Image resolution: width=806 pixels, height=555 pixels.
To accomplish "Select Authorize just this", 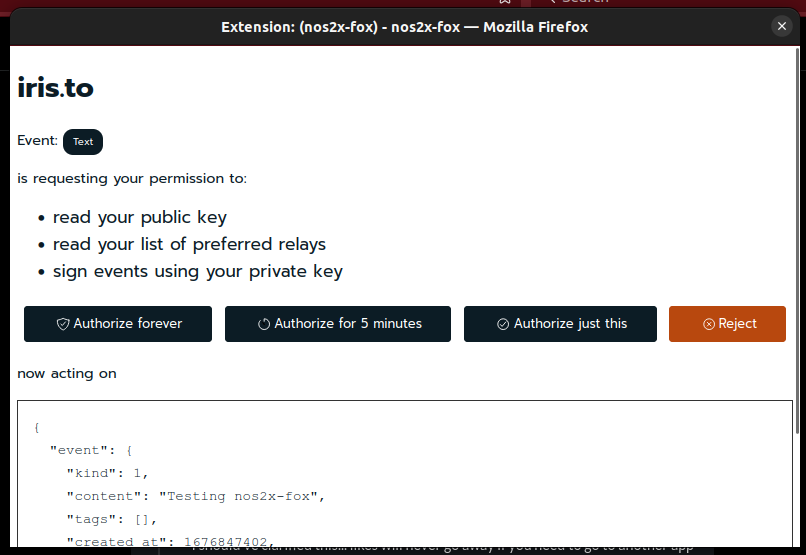I will point(560,324).
